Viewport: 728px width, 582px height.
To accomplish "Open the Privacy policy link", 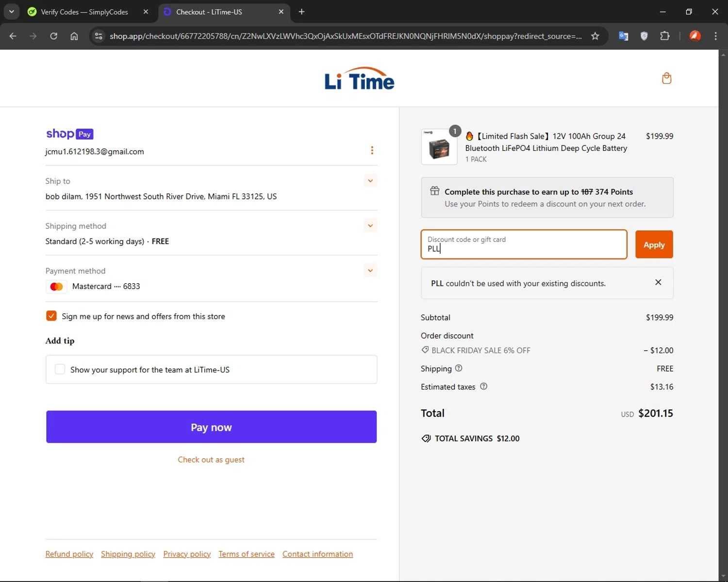I will pos(187,554).
